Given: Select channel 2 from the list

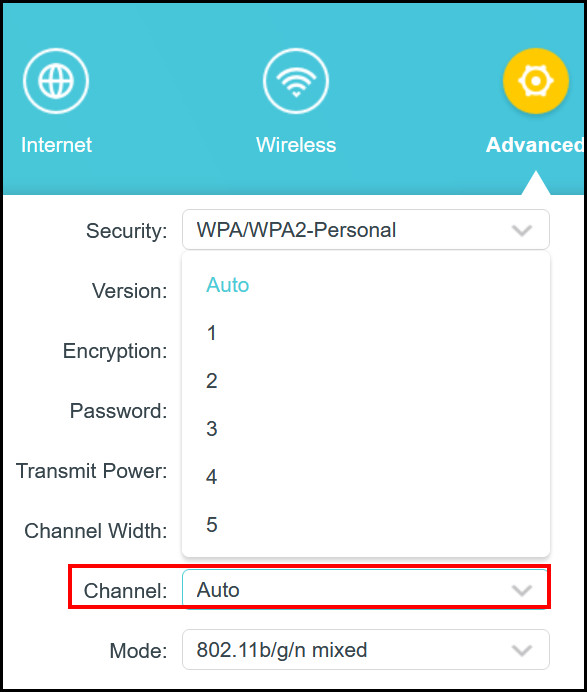Looking at the screenshot, I should pyautogui.click(x=366, y=381).
